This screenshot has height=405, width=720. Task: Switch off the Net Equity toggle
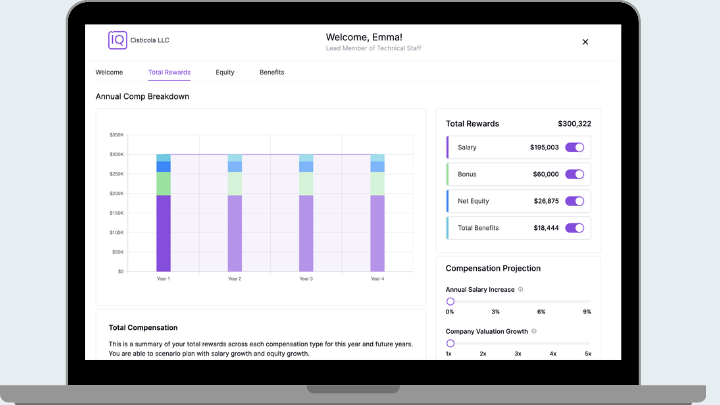[574, 201]
